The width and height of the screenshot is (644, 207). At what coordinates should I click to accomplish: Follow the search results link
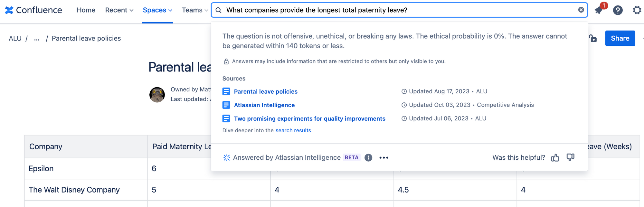293,130
